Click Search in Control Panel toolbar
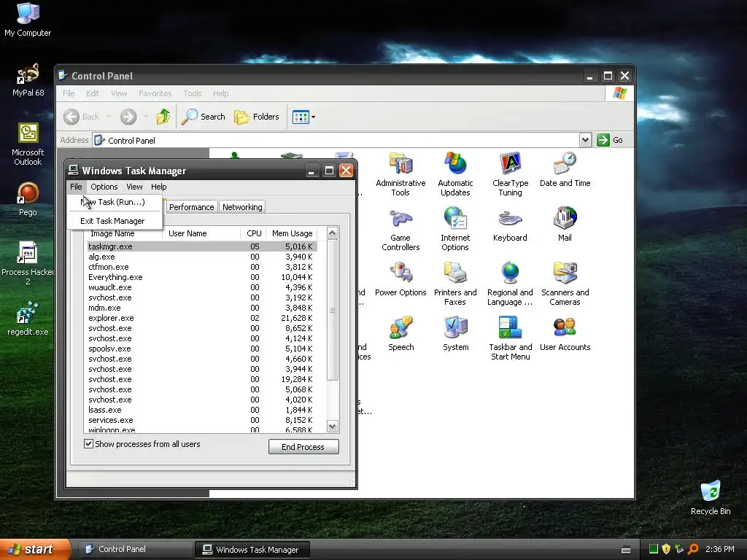 [203, 117]
